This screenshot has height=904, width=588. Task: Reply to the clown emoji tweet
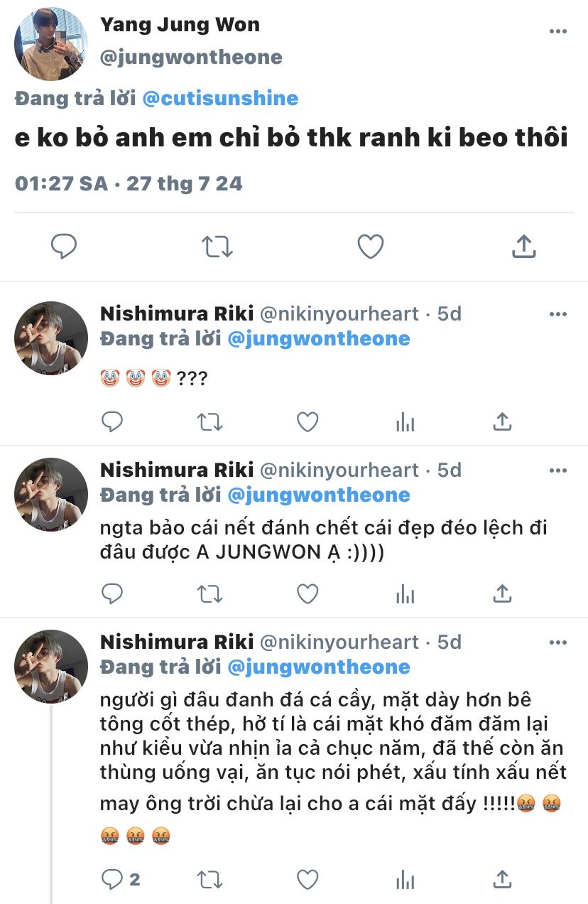(112, 422)
